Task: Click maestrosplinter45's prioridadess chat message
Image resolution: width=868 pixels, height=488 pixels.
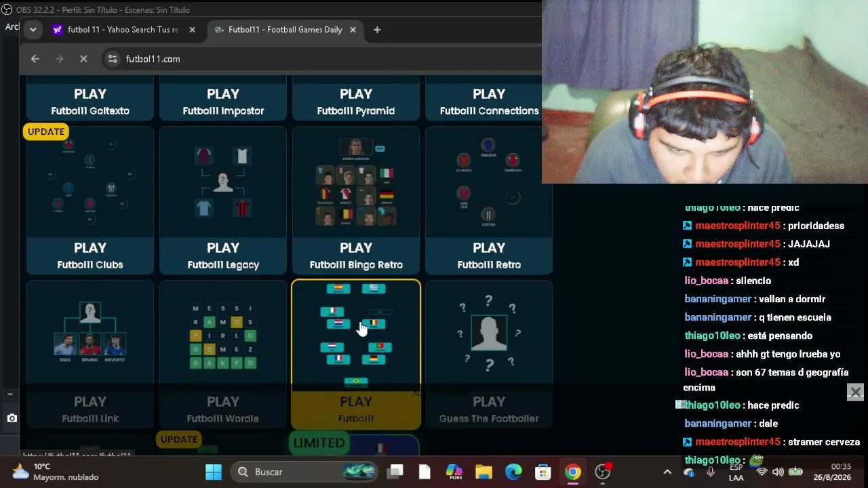Action: pos(764,226)
